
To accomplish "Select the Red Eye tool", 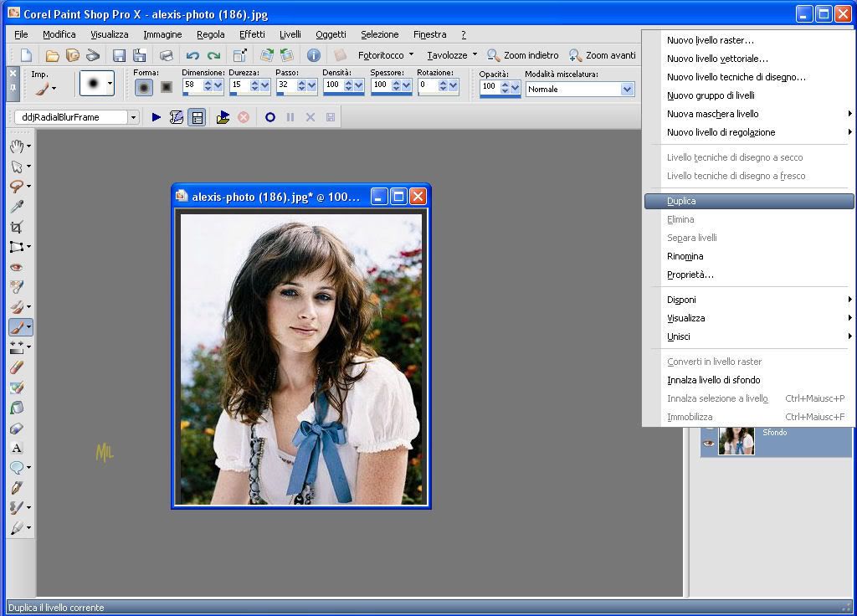I will coord(17,267).
